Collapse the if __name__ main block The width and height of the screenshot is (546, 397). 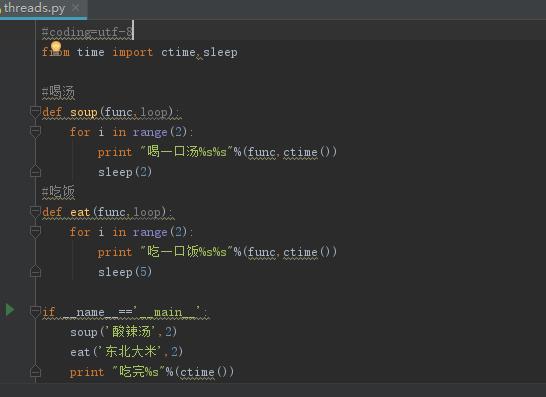(x=36, y=312)
